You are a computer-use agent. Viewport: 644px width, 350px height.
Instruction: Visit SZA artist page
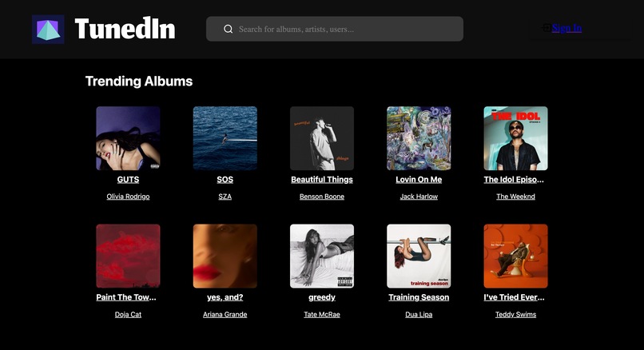pyautogui.click(x=225, y=197)
